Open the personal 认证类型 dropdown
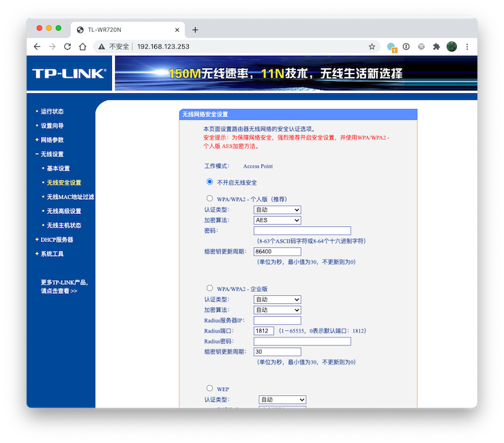This screenshot has height=443, width=504. point(277,210)
